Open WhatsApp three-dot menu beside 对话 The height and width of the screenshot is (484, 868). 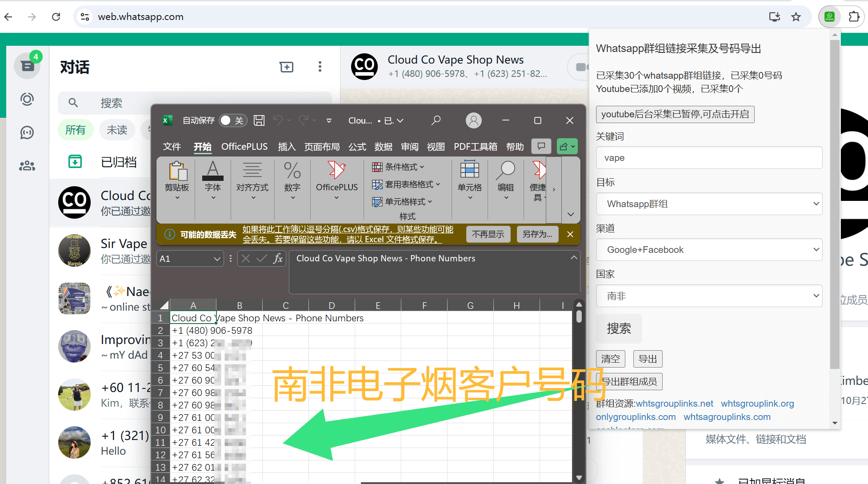click(x=320, y=67)
